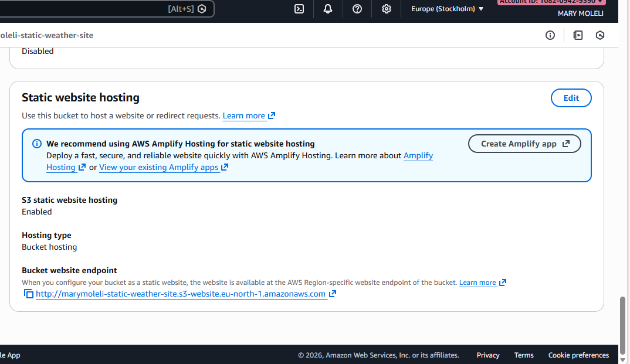Click Learn more beside static hosting description
Image resolution: width=630 pixels, height=364 pixels.
click(244, 115)
